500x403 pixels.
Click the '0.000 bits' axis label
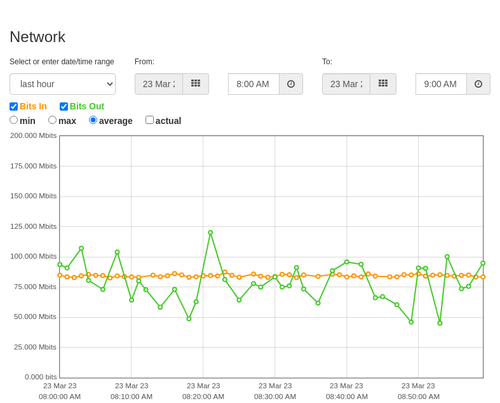(41, 377)
